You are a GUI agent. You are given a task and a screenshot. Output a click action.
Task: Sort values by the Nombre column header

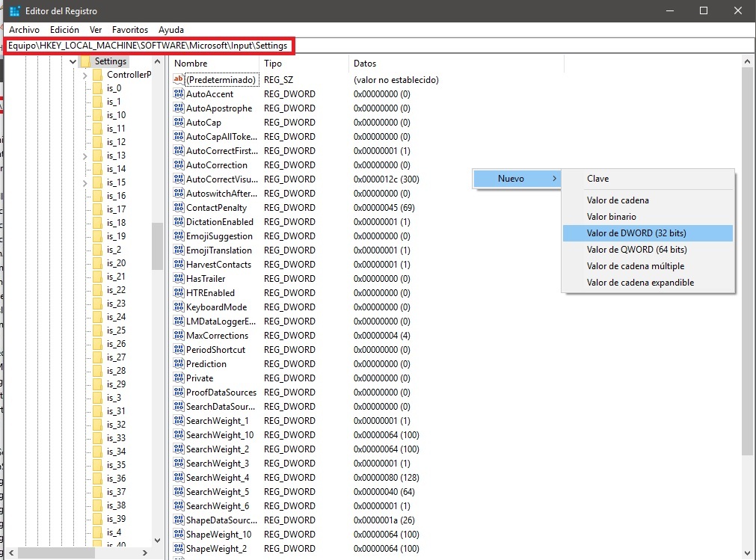click(191, 64)
